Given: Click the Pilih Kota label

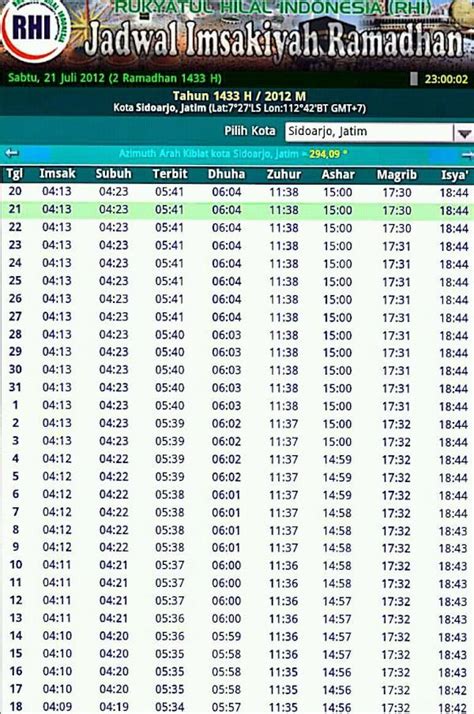Looking at the screenshot, I should point(250,131).
